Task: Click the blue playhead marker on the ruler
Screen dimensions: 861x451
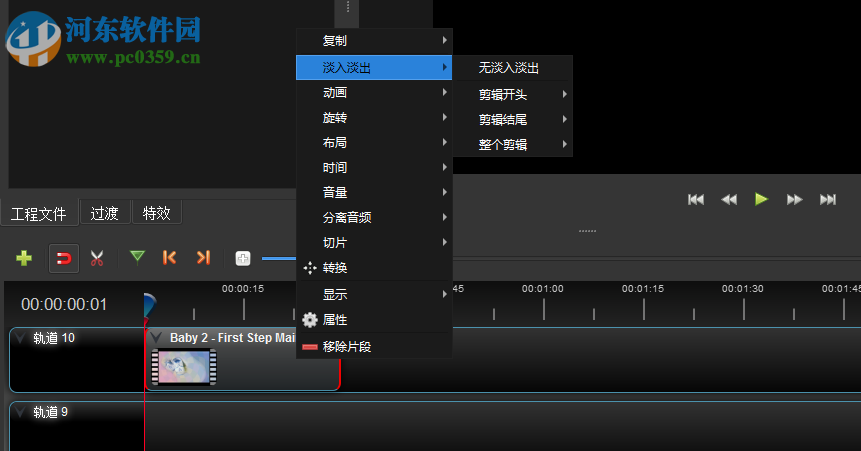Action: pyautogui.click(x=149, y=305)
